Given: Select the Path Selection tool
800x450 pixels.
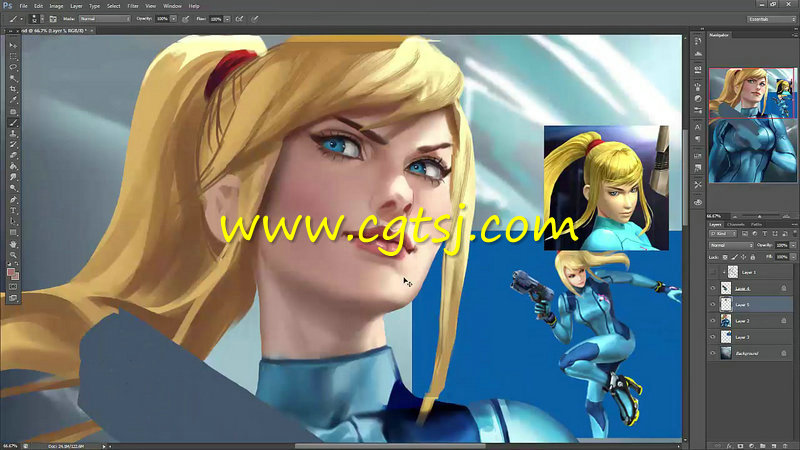Looking at the screenshot, I should click(13, 221).
